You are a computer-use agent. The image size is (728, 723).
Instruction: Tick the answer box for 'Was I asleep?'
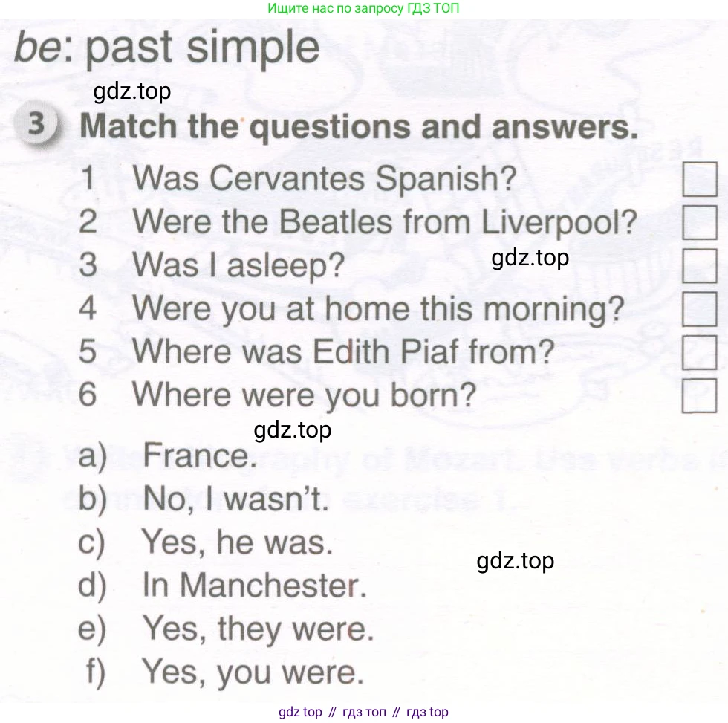click(700, 265)
